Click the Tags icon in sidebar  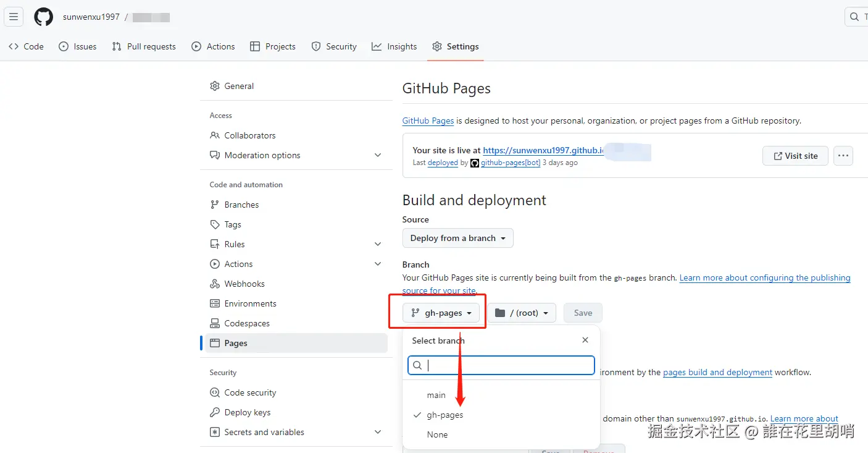[215, 224]
